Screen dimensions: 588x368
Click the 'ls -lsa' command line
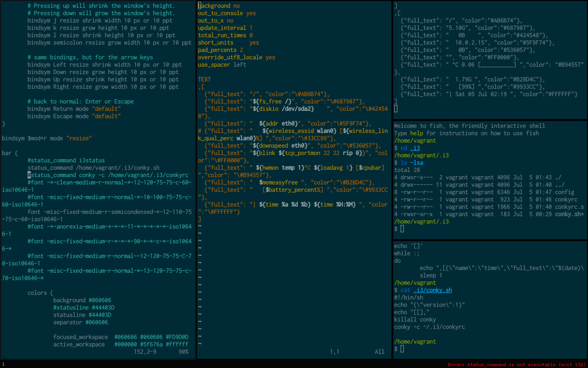tap(412, 163)
